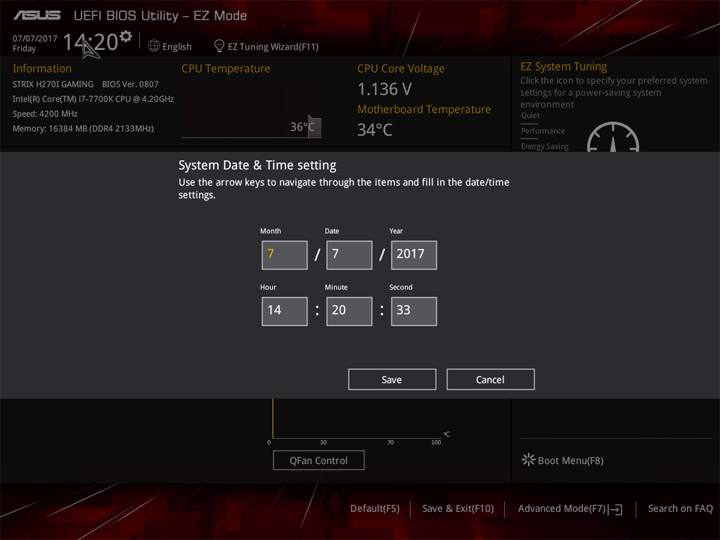
Task: Save the date and time settings
Action: coord(392,379)
